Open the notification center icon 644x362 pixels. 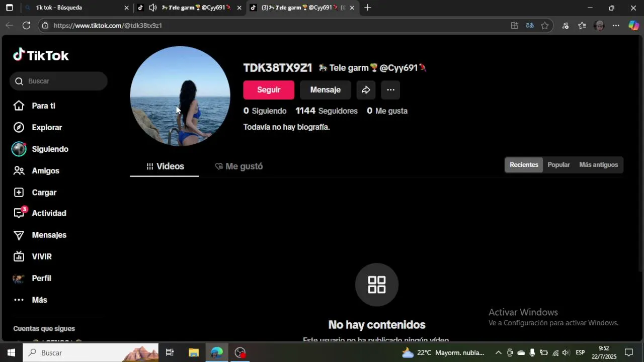point(629,352)
